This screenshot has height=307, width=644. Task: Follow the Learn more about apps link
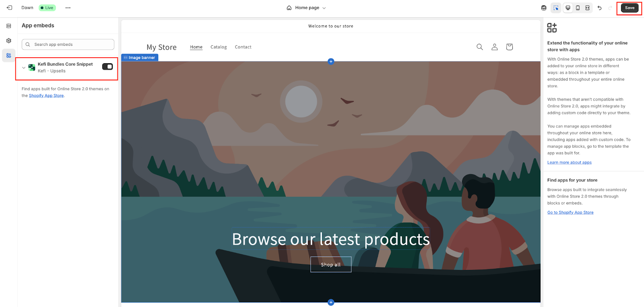click(569, 163)
